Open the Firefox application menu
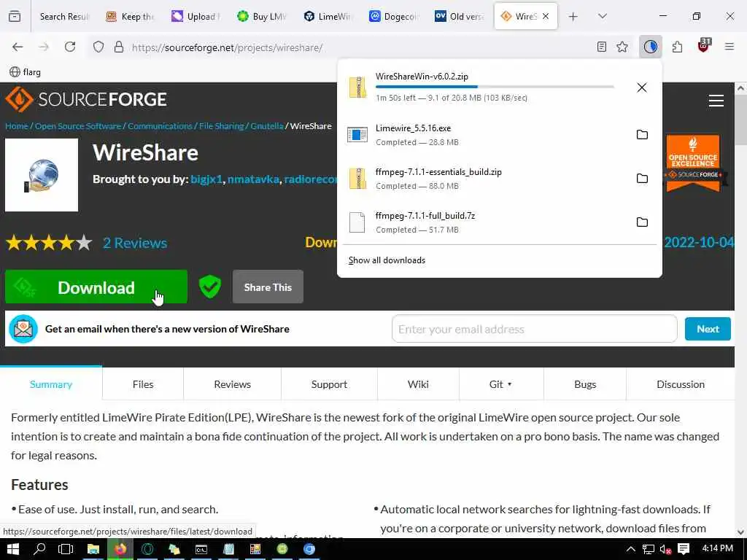The width and height of the screenshot is (747, 560). pyautogui.click(x=729, y=47)
